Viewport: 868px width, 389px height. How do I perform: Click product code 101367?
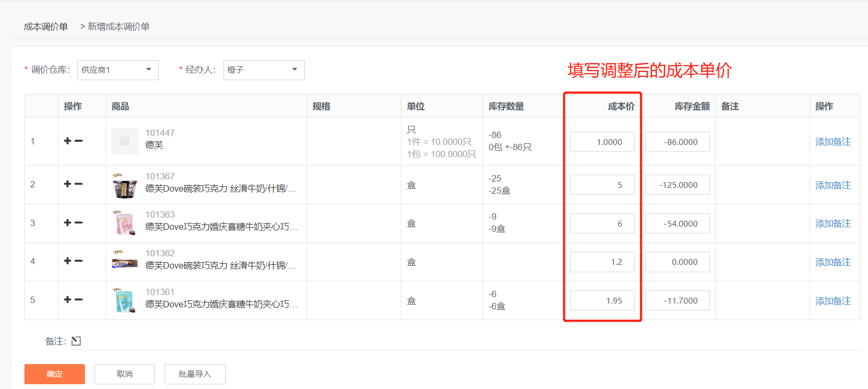(x=160, y=176)
